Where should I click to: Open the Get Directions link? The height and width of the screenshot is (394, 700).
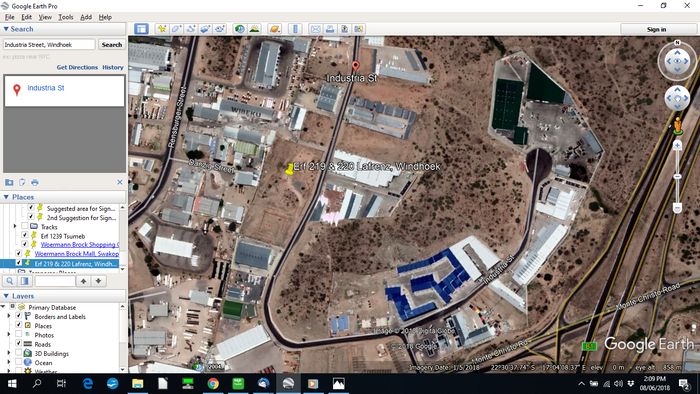pos(77,67)
